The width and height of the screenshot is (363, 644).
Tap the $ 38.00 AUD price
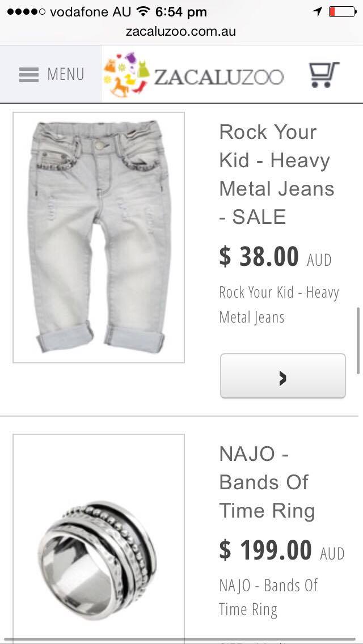tap(275, 257)
